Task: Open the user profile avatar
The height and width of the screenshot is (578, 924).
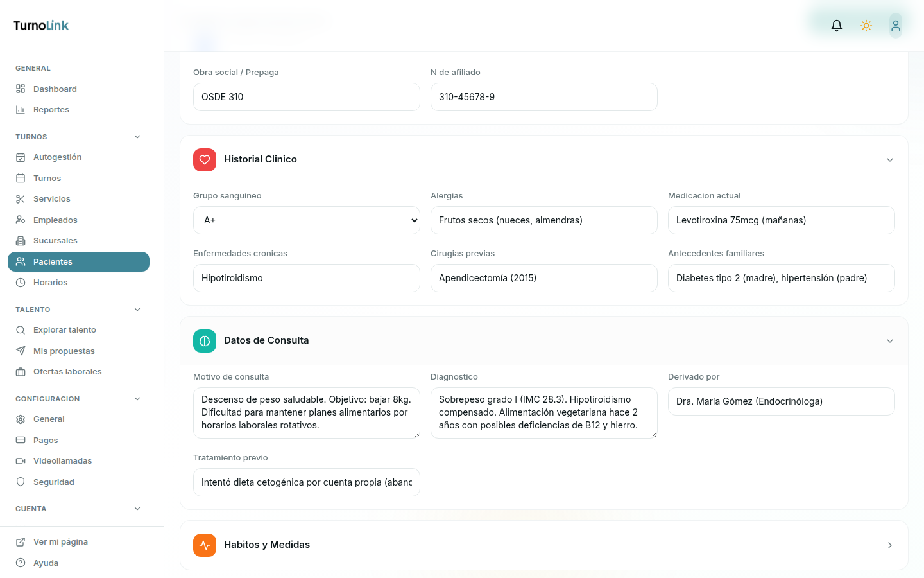Action: [896, 26]
